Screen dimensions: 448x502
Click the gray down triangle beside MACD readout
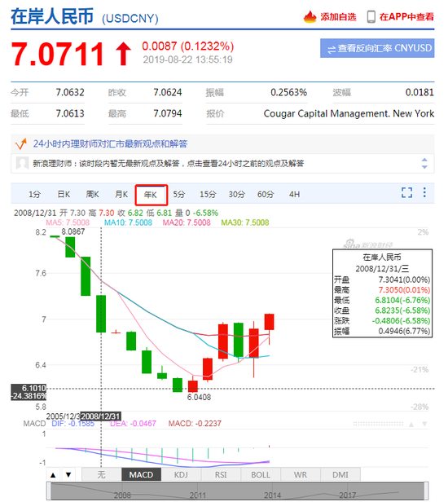pyautogui.click(x=424, y=425)
